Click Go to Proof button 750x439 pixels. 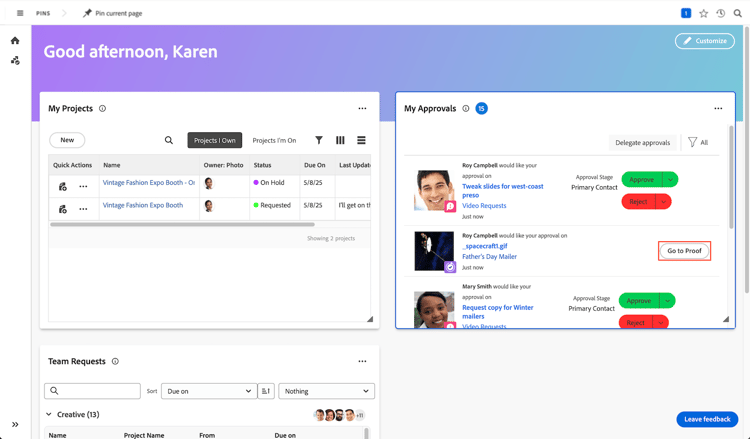[684, 251]
